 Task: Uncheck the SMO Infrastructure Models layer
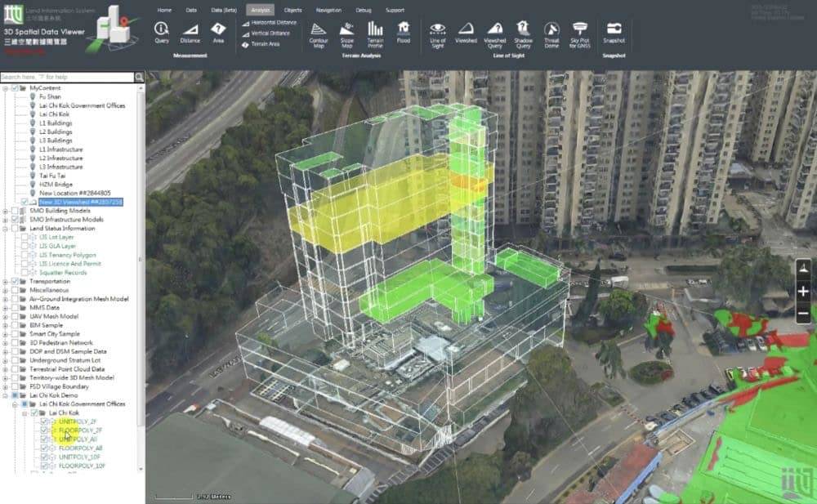tap(13, 220)
